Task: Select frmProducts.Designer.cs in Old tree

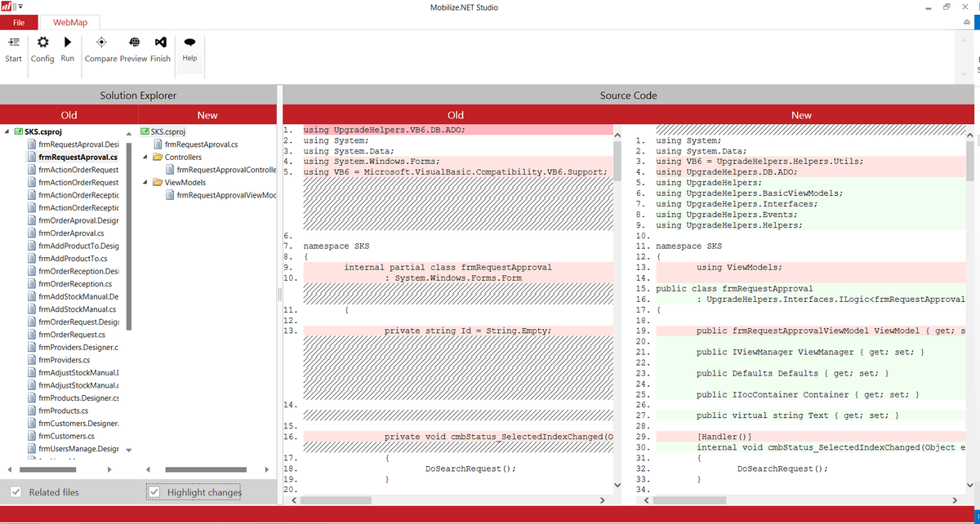Action: click(x=78, y=397)
